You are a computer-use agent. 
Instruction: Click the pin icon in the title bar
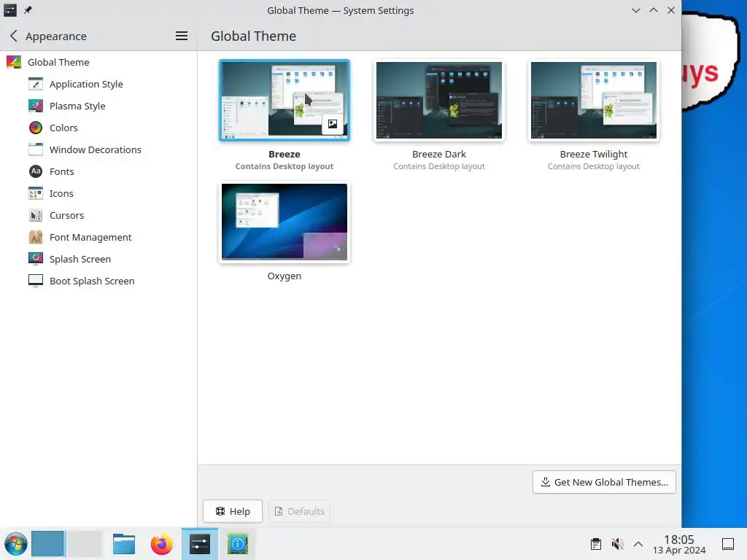28,10
